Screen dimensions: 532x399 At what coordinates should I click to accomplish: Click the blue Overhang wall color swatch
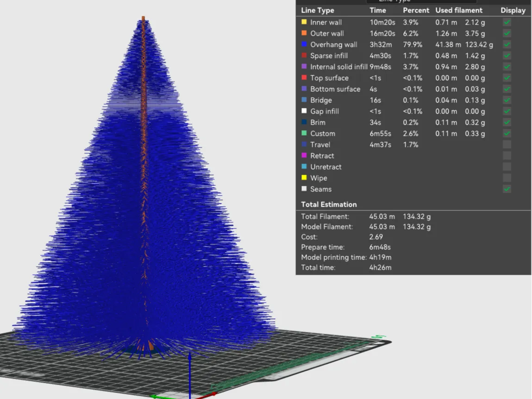pos(304,44)
